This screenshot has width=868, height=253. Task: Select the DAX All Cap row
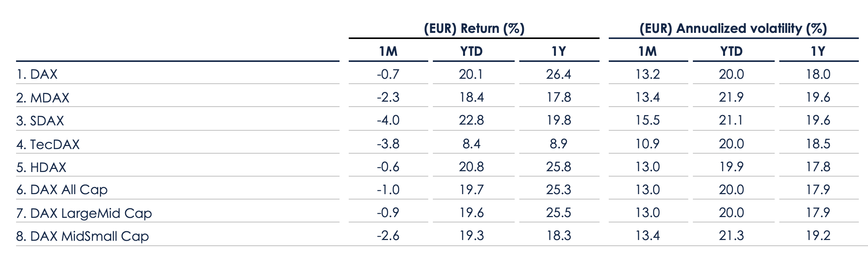(62, 190)
